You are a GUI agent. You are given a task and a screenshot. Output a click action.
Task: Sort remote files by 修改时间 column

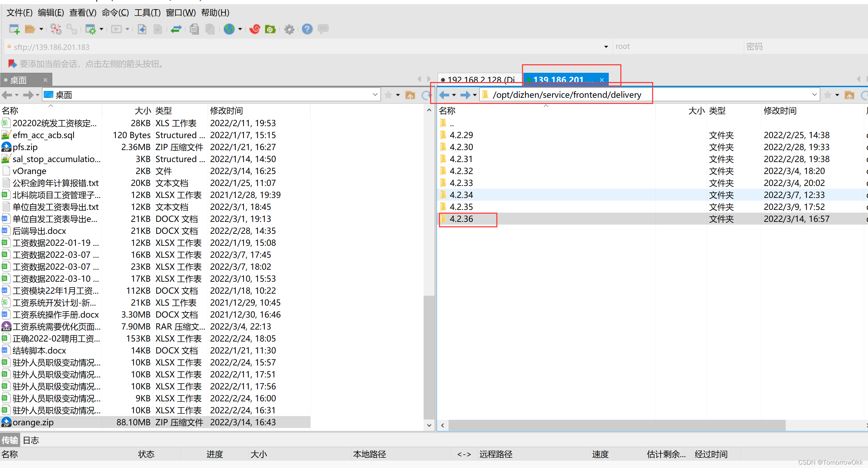[780, 110]
